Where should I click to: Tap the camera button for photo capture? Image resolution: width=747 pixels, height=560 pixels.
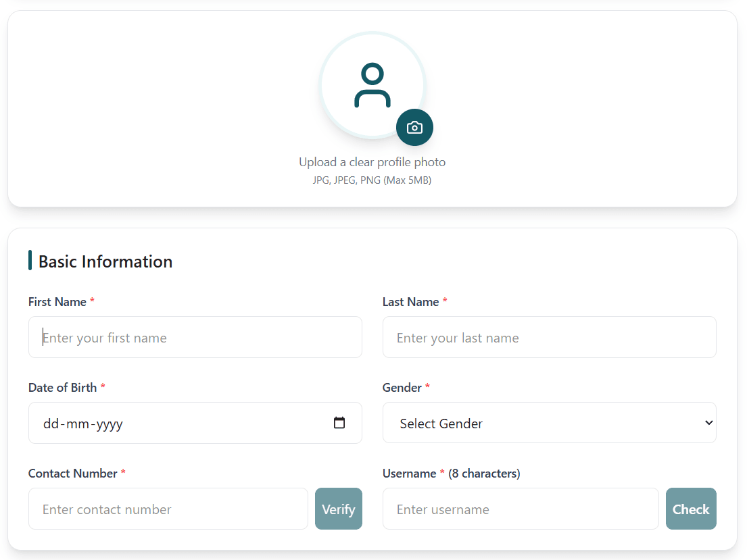point(414,127)
